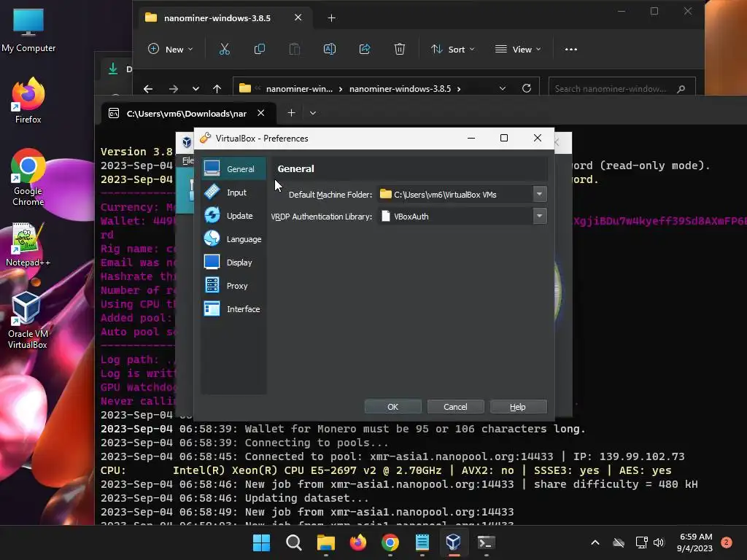Open the New dropdown in File Explorer

[171, 49]
